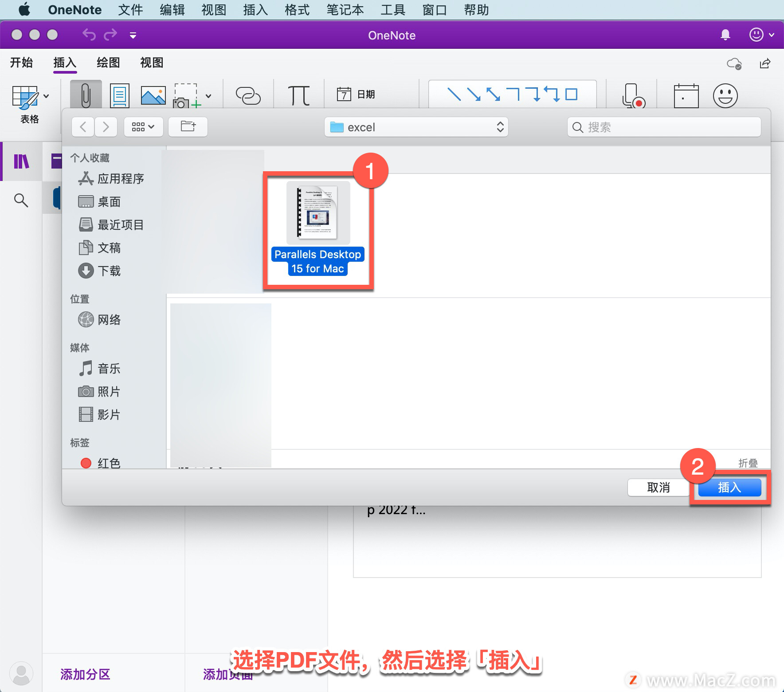Open Quick Access toolbar customize dropdown
The image size is (784, 692).
coord(133,35)
